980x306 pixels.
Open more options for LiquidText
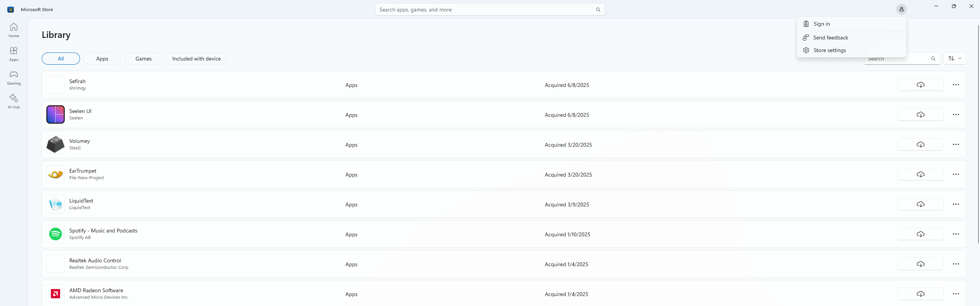[x=955, y=204]
